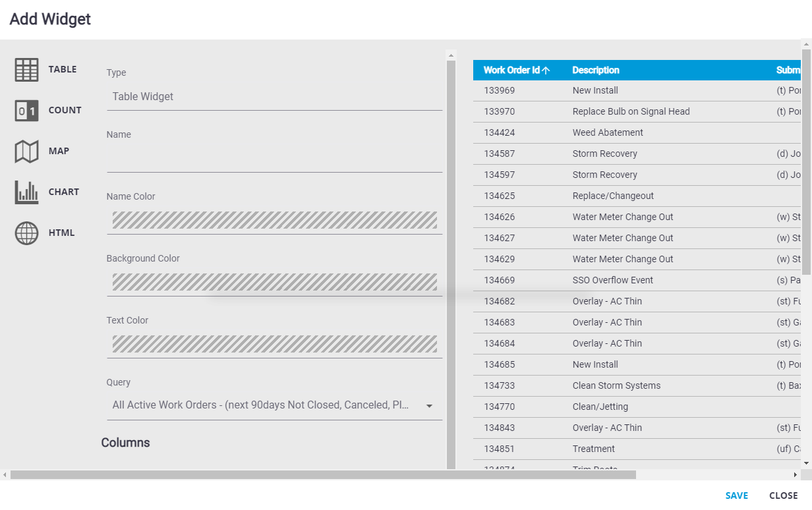The height and width of the screenshot is (510, 812).
Task: Sort by Work Order Id column header
Action: point(511,71)
